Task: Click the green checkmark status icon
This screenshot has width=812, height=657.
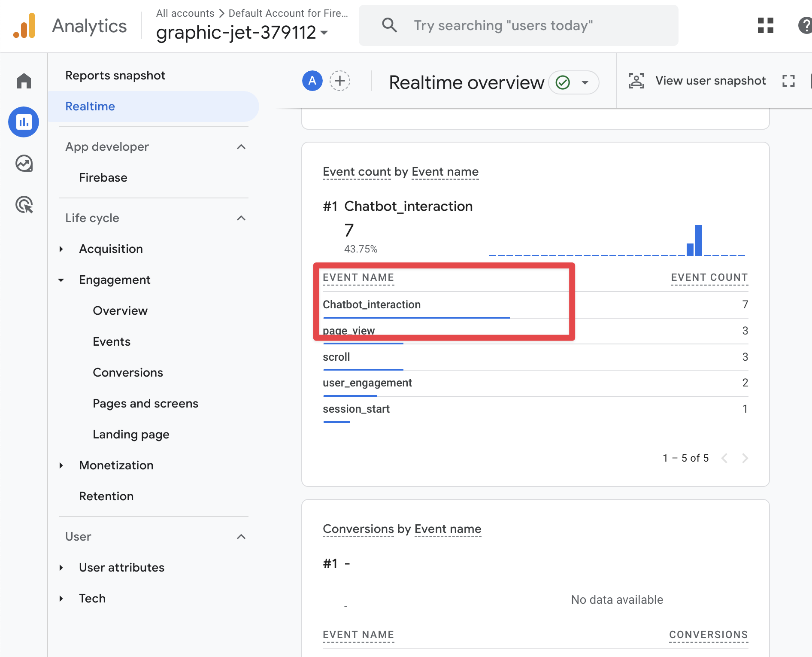Action: coord(563,82)
